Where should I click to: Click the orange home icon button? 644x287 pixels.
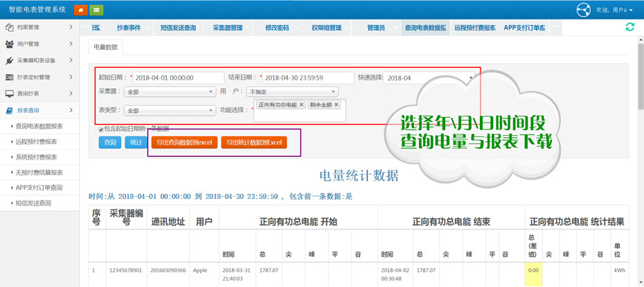81,10
